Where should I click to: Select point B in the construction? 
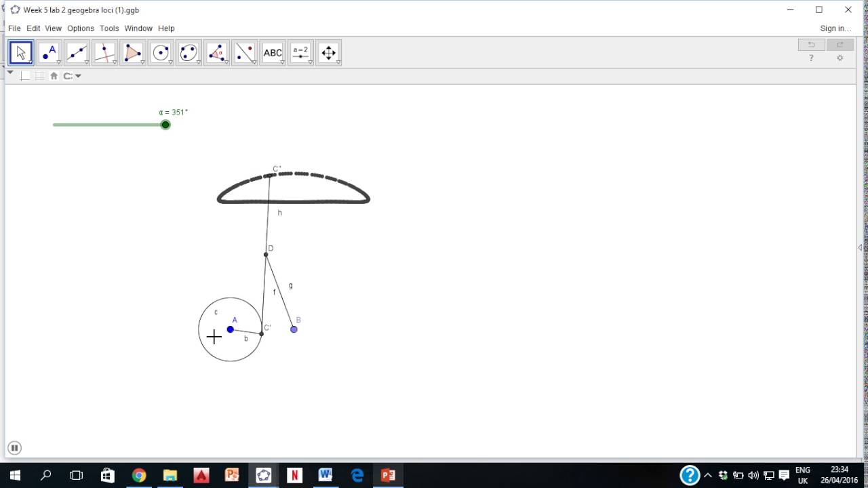point(294,329)
